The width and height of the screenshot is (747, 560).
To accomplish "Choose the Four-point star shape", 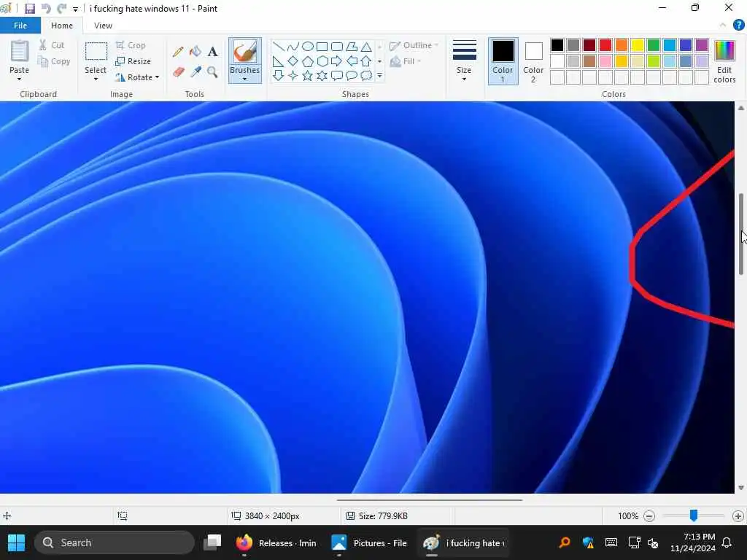I will click(293, 76).
